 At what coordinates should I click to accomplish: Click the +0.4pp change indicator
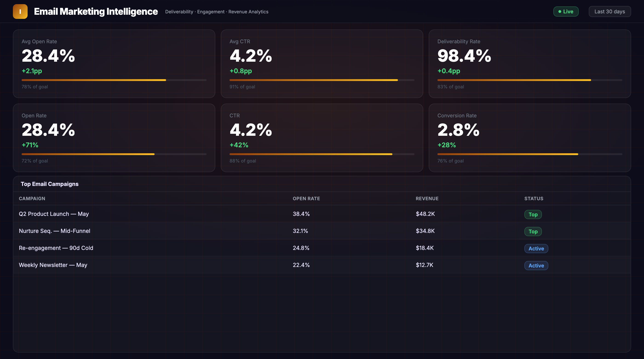click(449, 71)
